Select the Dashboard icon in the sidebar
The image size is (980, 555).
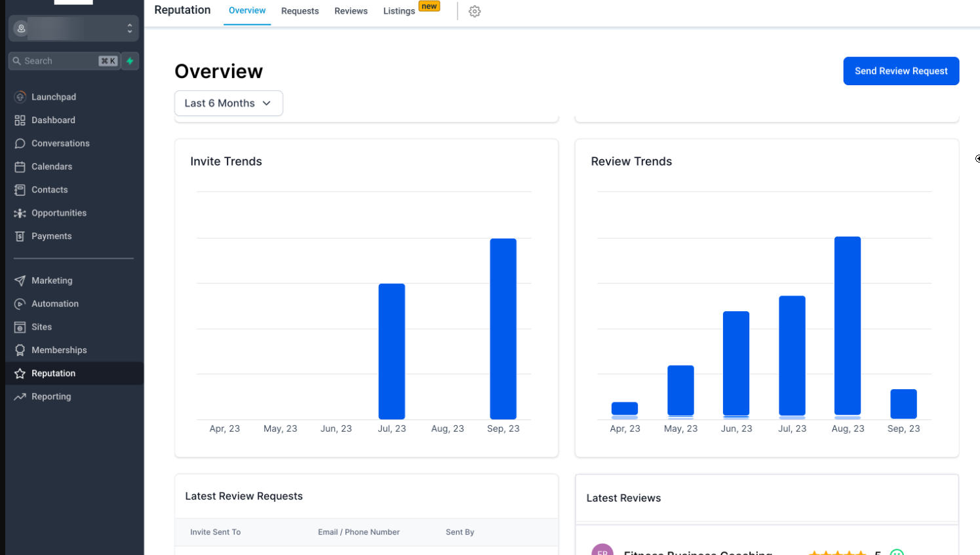pos(20,120)
